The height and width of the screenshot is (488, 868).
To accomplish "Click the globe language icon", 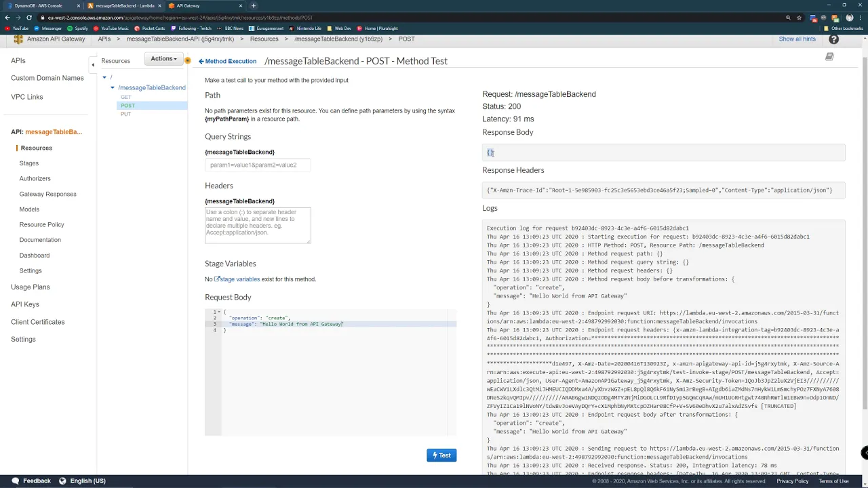I will [62, 481].
